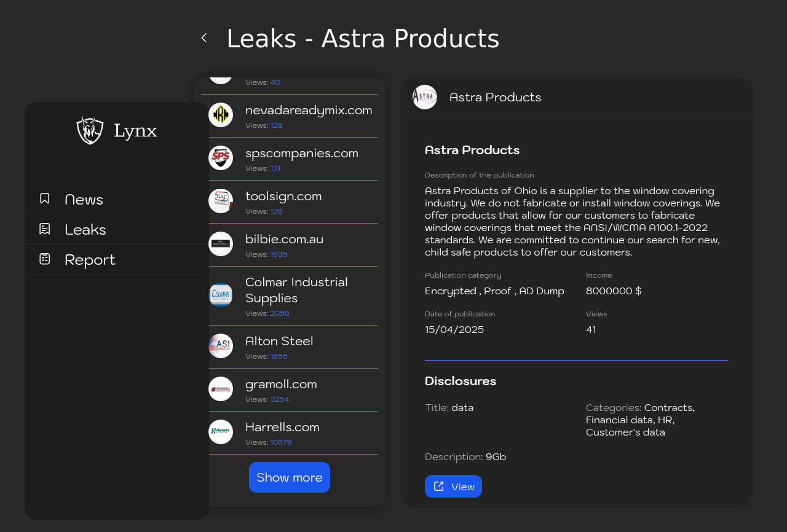Click the News bookmark icon

45,198
